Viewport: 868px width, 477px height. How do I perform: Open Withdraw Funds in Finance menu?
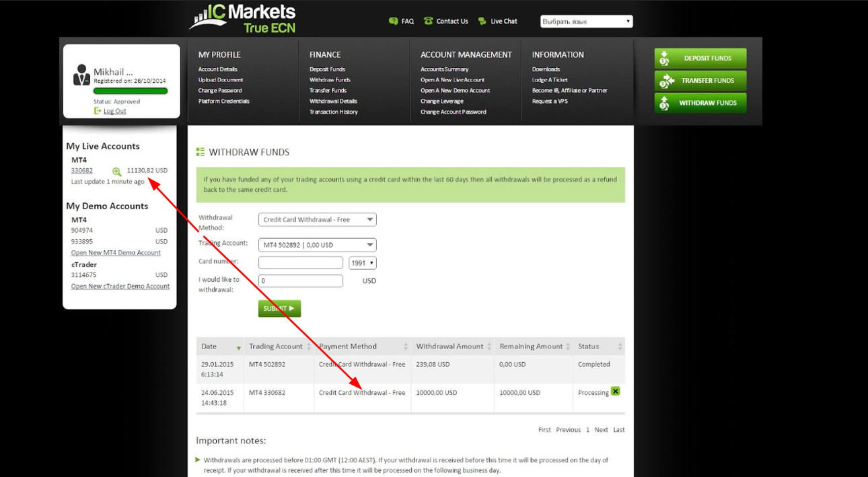[x=330, y=80]
